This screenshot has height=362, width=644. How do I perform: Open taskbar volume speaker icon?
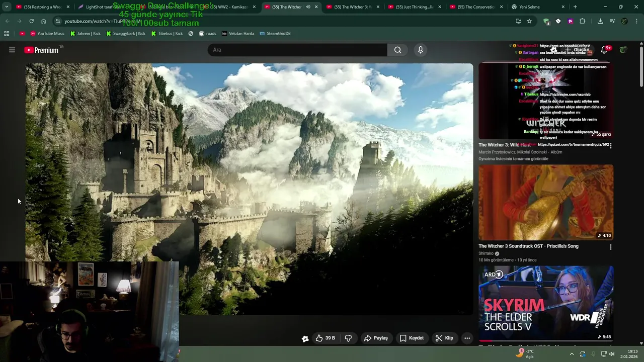(x=612, y=354)
